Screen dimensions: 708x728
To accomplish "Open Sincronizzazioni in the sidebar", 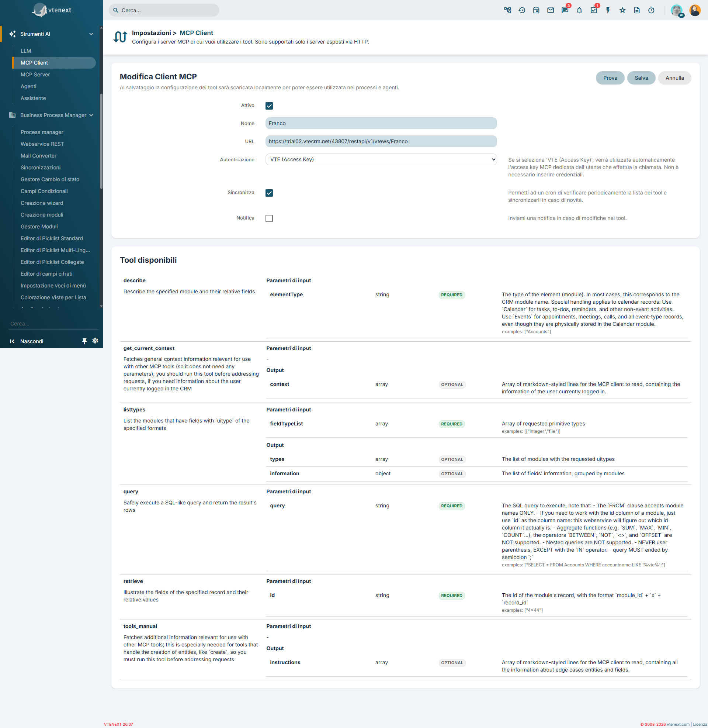I will pos(41,168).
